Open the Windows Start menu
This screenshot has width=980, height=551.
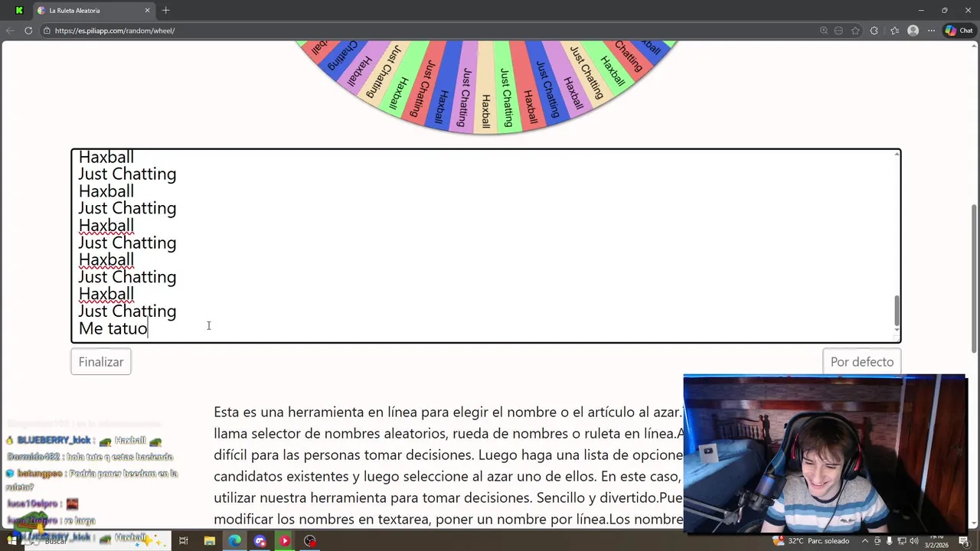11,541
